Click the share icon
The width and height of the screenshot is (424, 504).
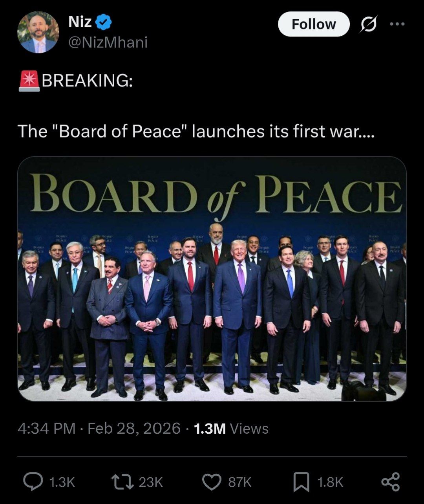tap(391, 482)
